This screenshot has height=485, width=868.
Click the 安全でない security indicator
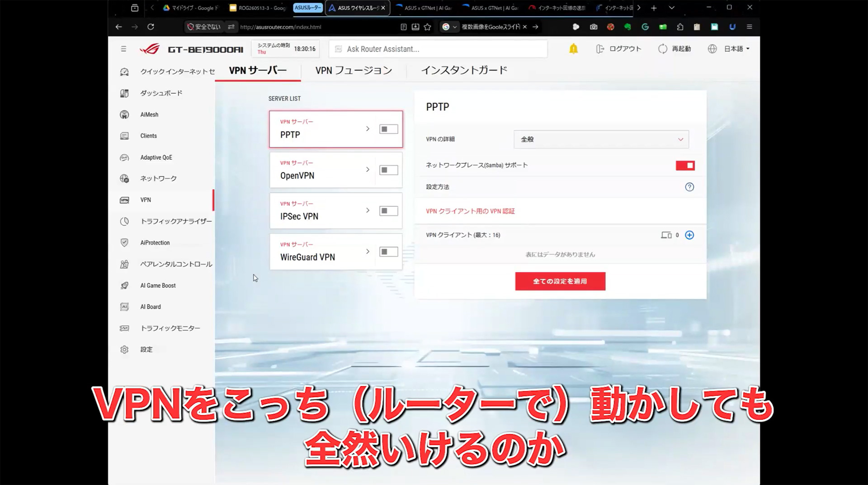[204, 27]
